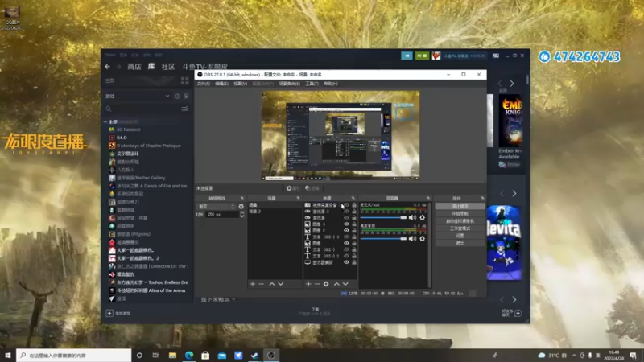
Task: Open Steam announcements megaphone button
Action: click(407, 56)
